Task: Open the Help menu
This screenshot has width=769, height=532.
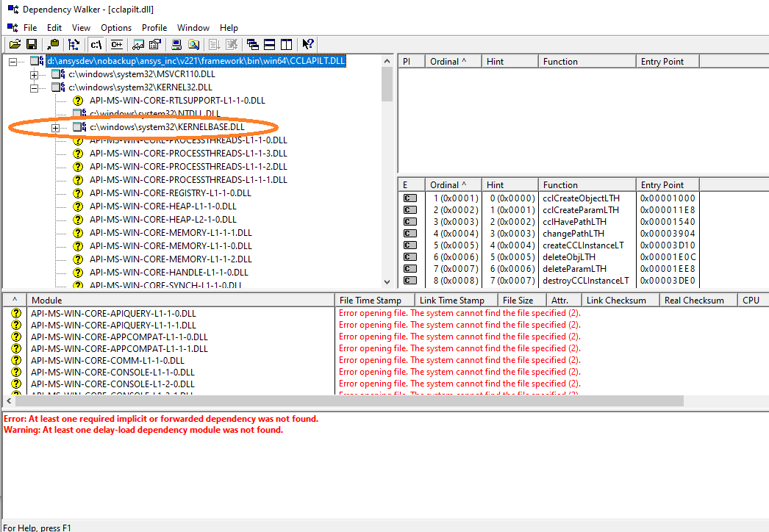Action: pos(229,28)
